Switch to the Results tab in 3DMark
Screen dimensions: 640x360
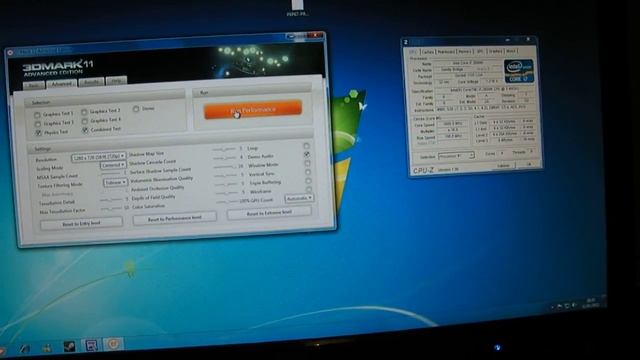(91, 82)
